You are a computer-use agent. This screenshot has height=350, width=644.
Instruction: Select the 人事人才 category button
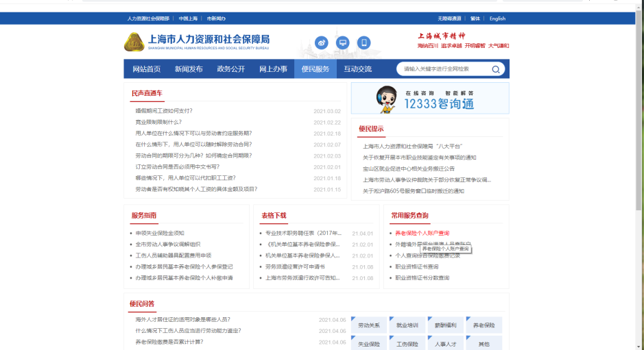click(x=445, y=343)
